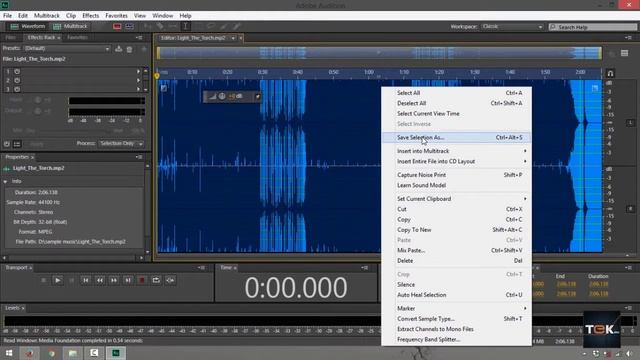Open the Process Selection Only dropdown
The width and height of the screenshot is (640, 360).
121,144
